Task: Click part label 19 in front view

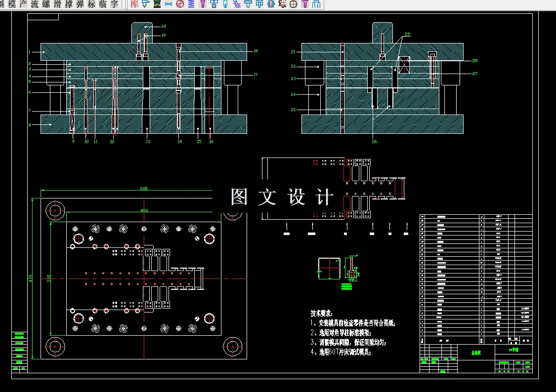Action: 164,35
